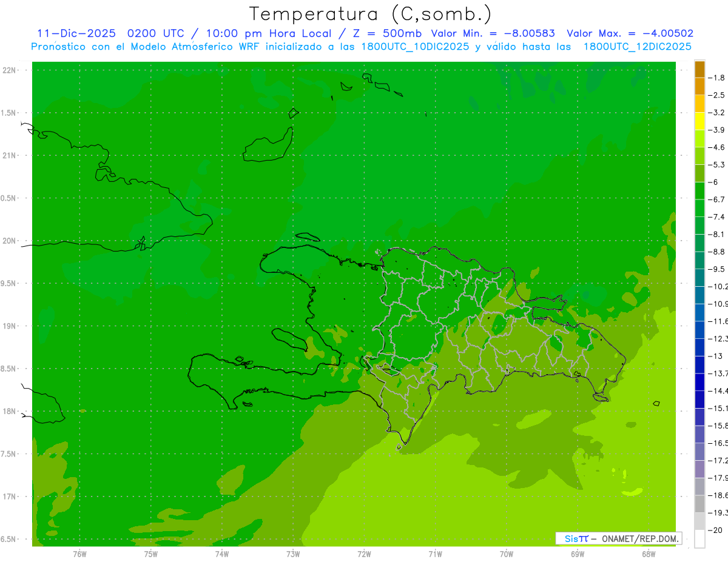Click the 76W longitude label
The width and height of the screenshot is (728, 562).
[79, 554]
